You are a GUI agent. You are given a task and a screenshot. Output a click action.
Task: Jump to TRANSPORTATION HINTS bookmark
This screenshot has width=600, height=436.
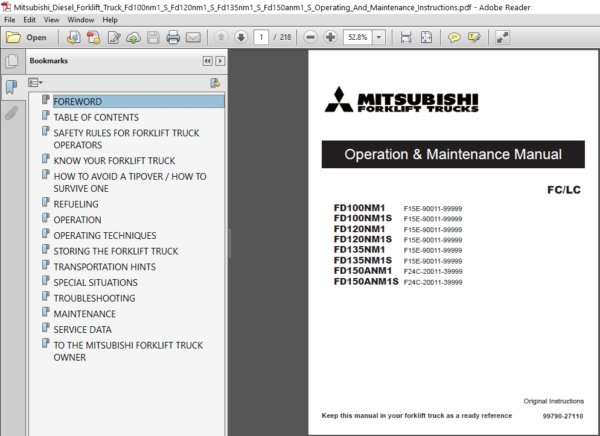[x=104, y=267]
